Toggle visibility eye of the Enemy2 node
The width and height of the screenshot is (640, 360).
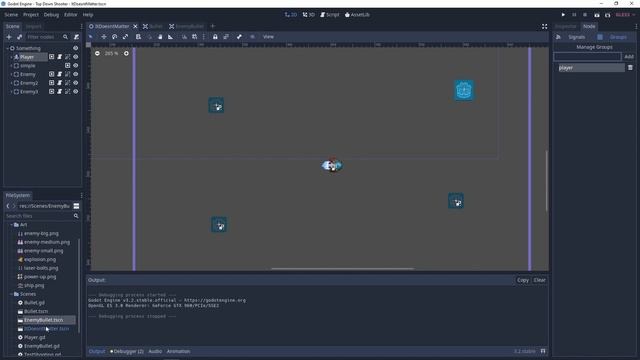tap(76, 83)
